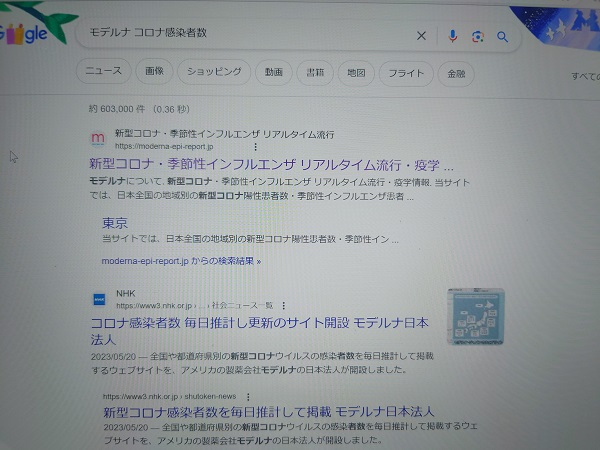Select the 画像 filter tab
The height and width of the screenshot is (450, 600).
click(154, 71)
